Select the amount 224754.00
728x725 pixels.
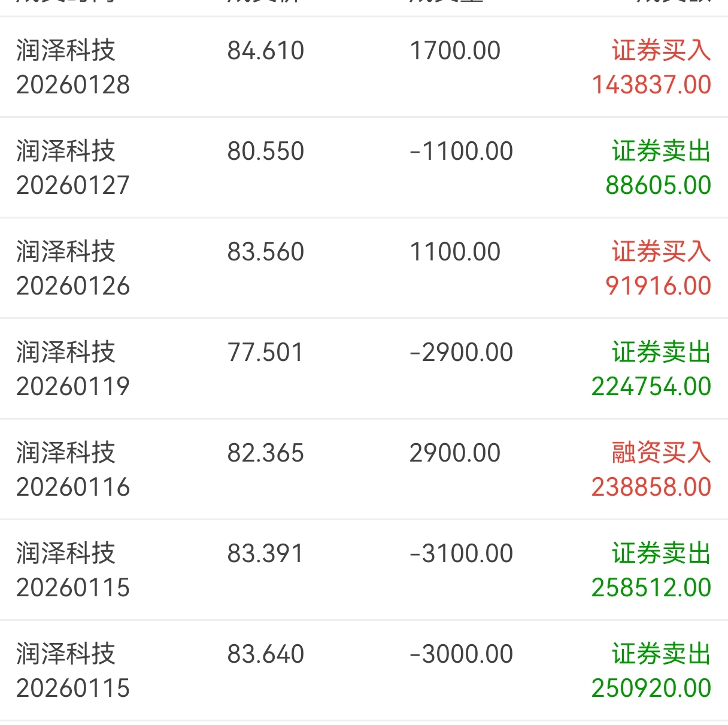651,386
